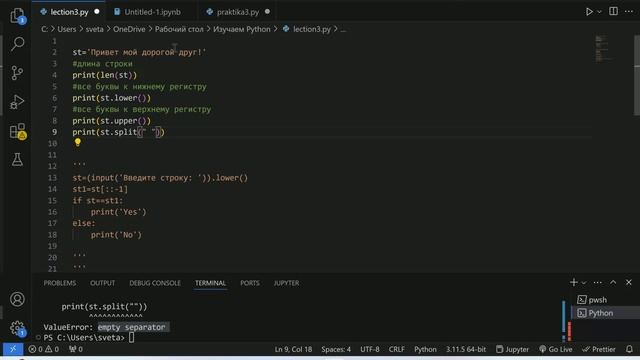
Task: Change end of line sequence CRLF
Action: point(396,349)
